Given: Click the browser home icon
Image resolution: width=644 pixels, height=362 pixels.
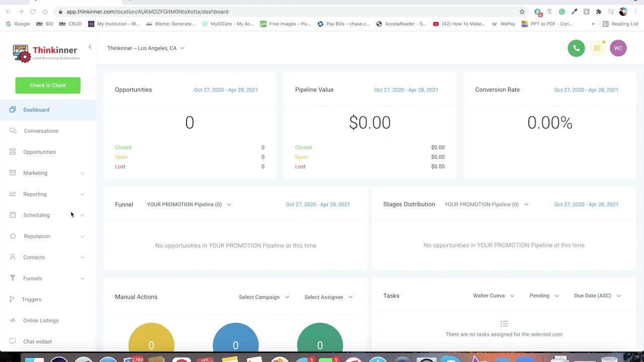Looking at the screenshot, I should point(45,12).
